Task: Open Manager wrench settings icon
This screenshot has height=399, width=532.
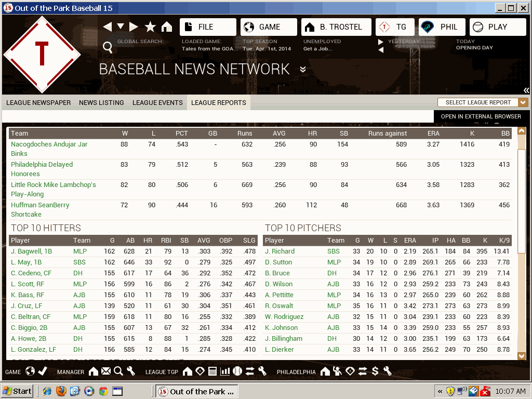Action: click(130, 371)
